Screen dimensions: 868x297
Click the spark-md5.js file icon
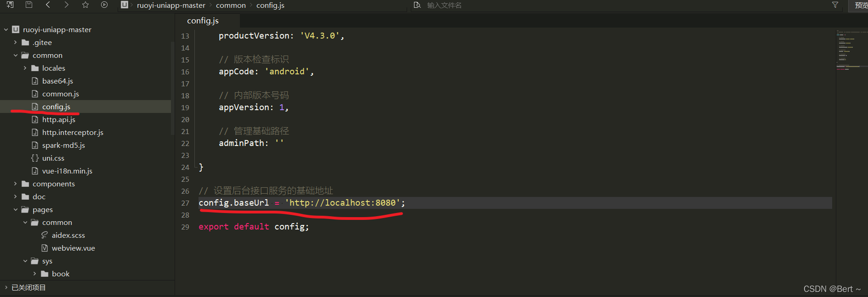[x=35, y=145]
